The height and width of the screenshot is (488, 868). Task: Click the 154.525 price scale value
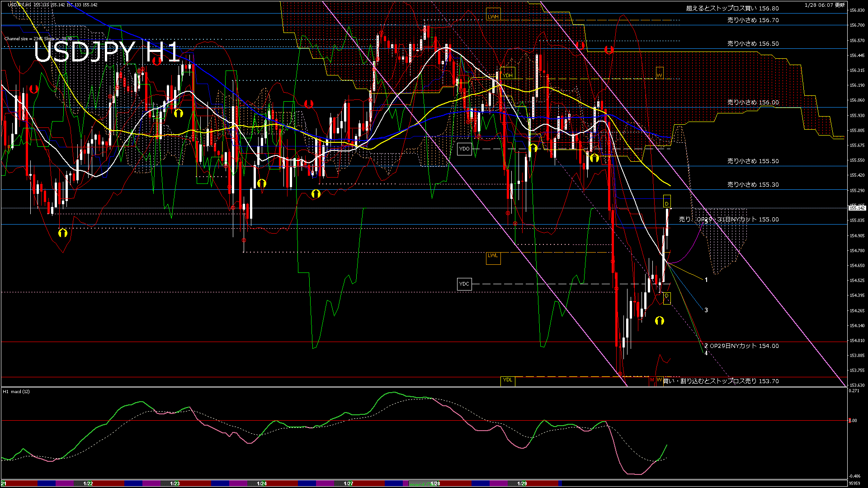857,281
